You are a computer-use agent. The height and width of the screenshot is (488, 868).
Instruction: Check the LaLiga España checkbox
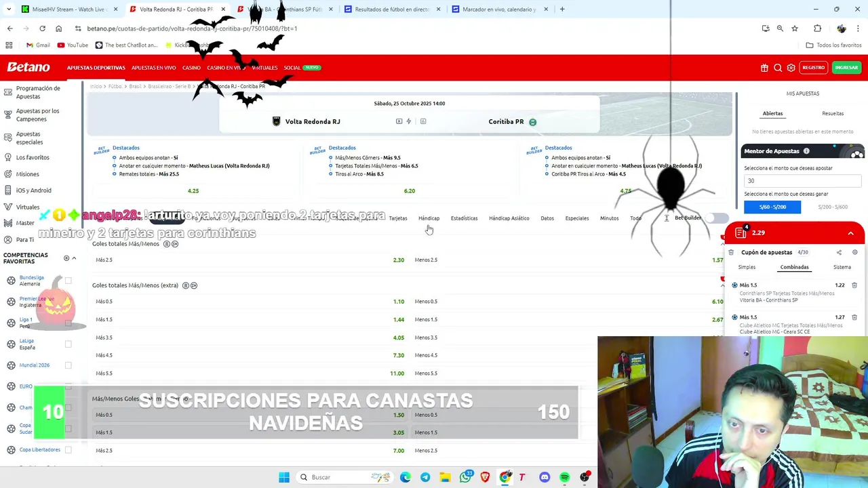pyautogui.click(x=68, y=344)
